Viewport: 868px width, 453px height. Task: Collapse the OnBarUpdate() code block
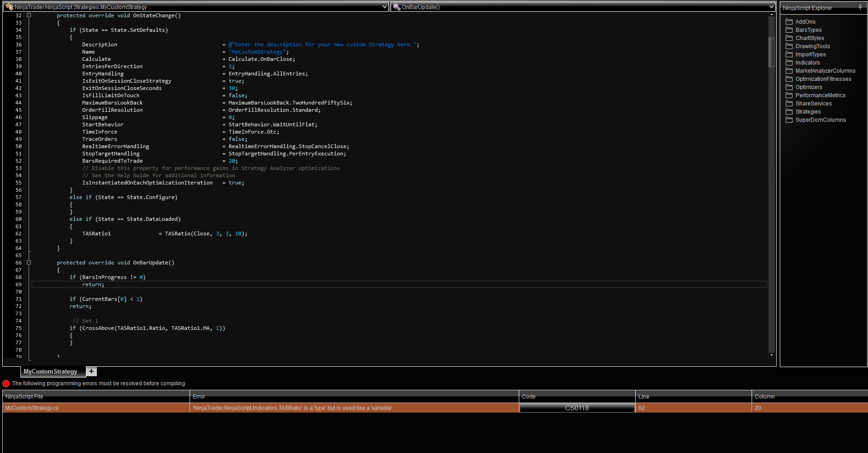point(29,263)
